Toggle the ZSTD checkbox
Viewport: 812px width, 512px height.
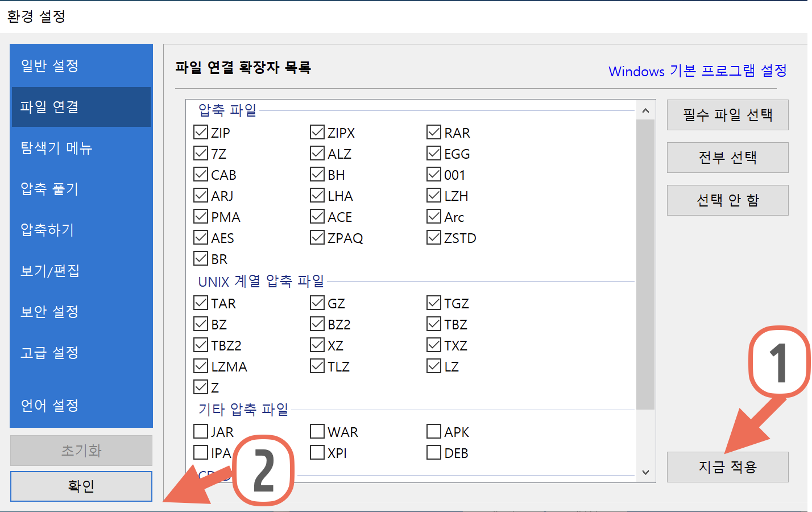click(434, 238)
